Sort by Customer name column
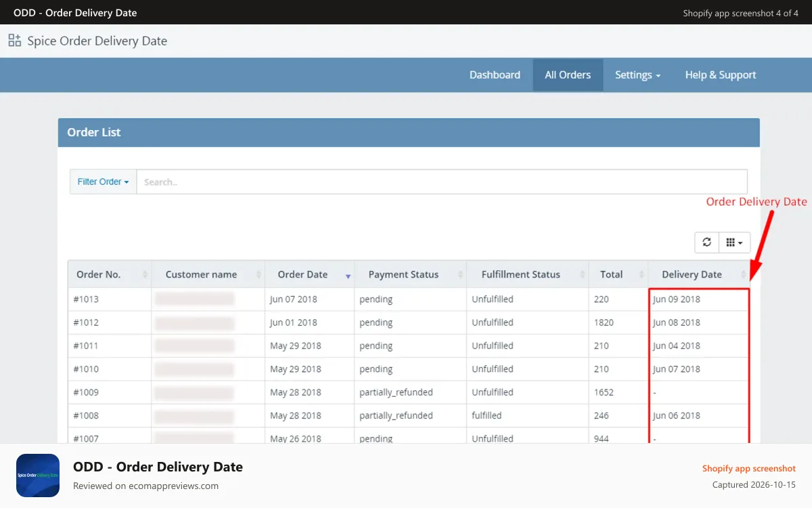The height and width of the screenshot is (508, 812). click(208, 274)
